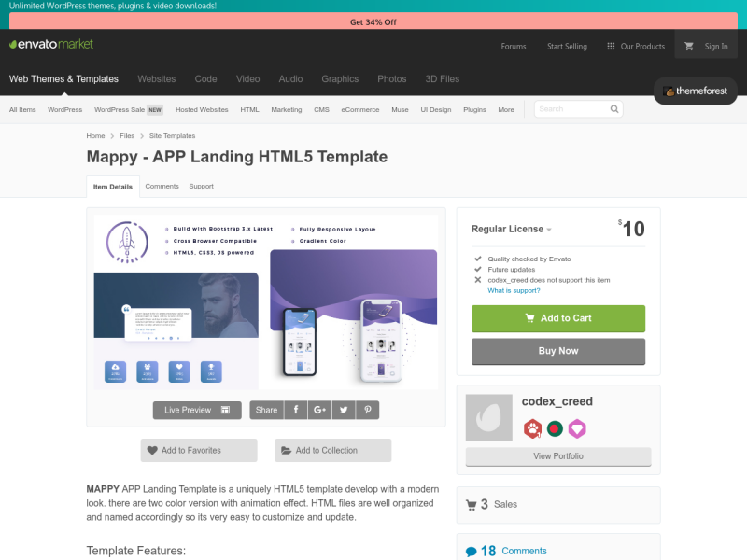Screen dimensions: 747x560
Task: Open the More navigation dropdown
Action: [506, 109]
